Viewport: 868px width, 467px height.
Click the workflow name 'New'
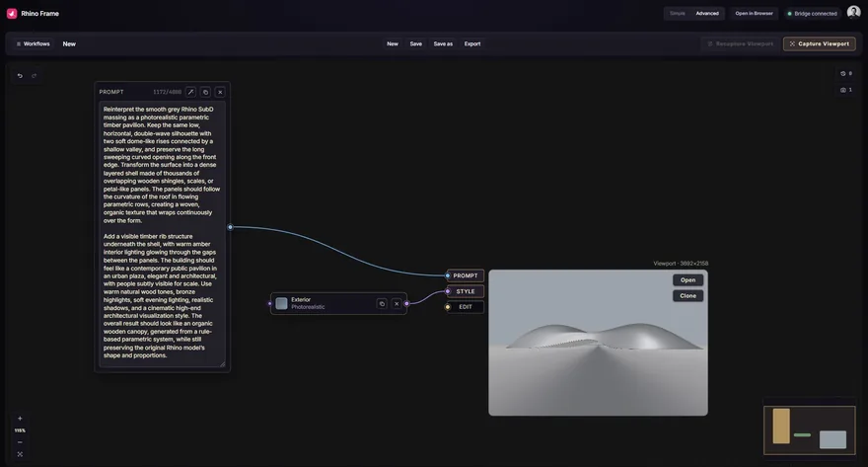coord(69,43)
